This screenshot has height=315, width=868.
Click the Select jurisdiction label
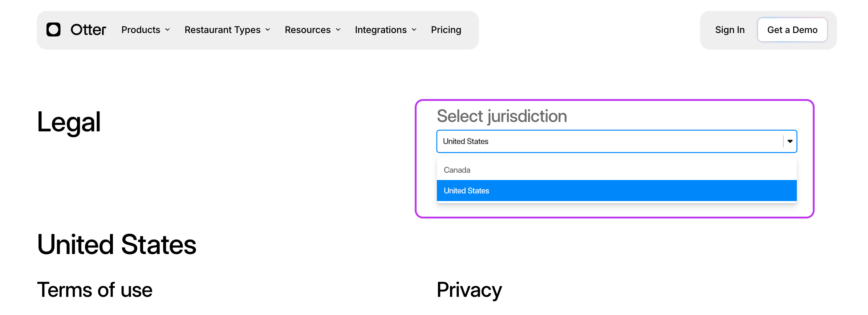(x=502, y=116)
